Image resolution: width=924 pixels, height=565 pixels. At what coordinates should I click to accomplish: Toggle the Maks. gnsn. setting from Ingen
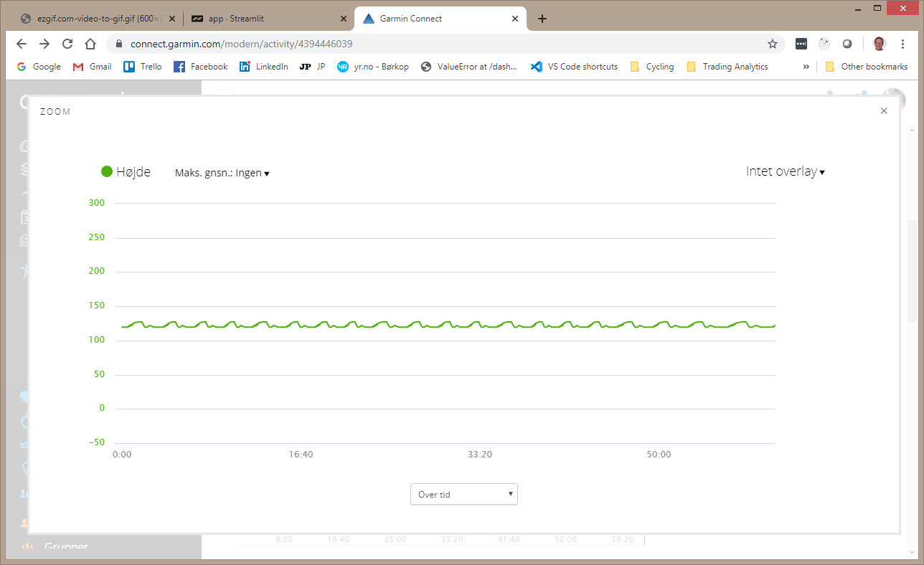click(222, 173)
